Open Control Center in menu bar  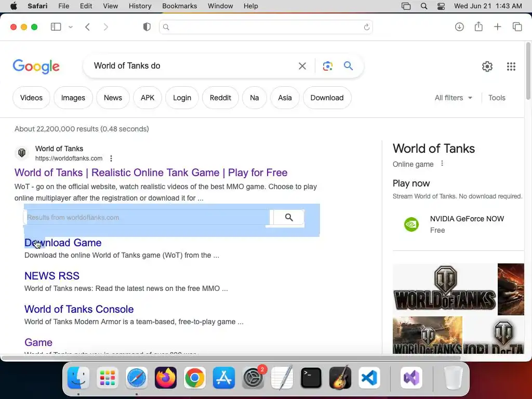pos(441,6)
